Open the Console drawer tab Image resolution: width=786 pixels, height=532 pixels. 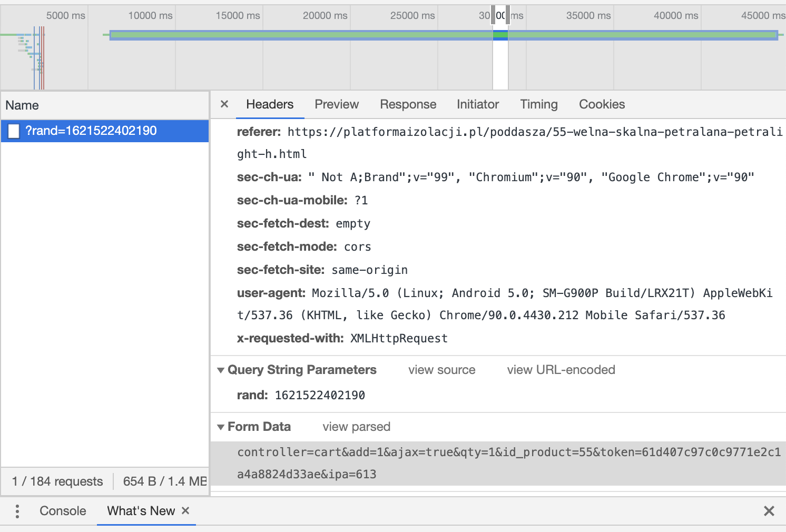(63, 511)
